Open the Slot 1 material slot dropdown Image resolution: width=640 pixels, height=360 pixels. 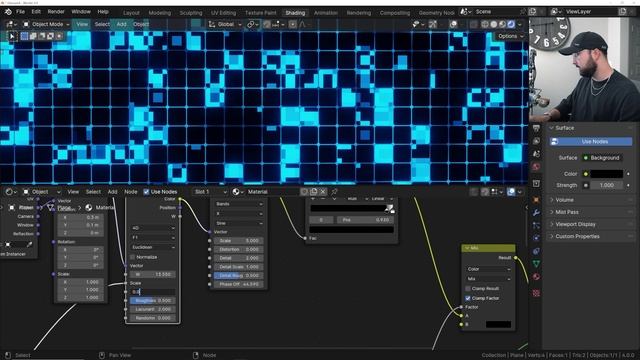(x=210, y=192)
